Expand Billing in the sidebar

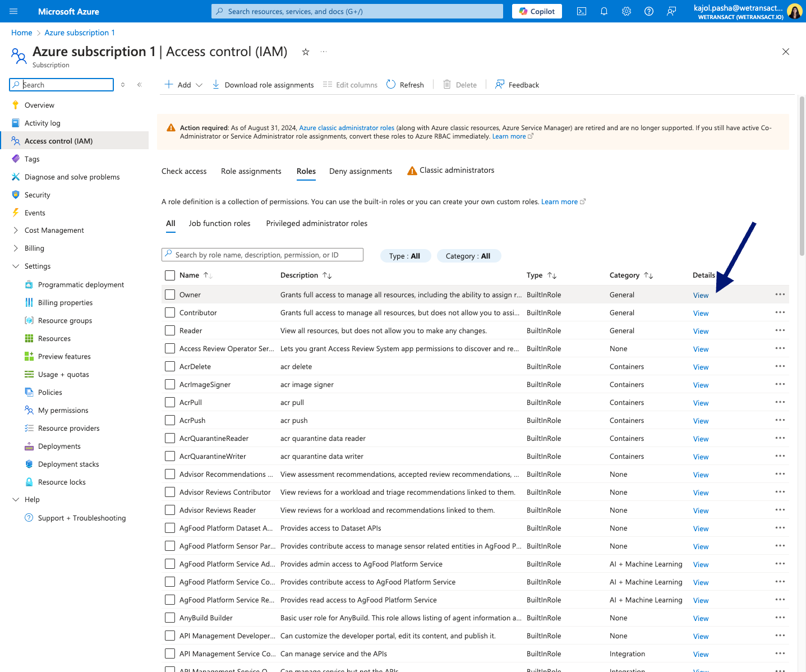(x=16, y=248)
